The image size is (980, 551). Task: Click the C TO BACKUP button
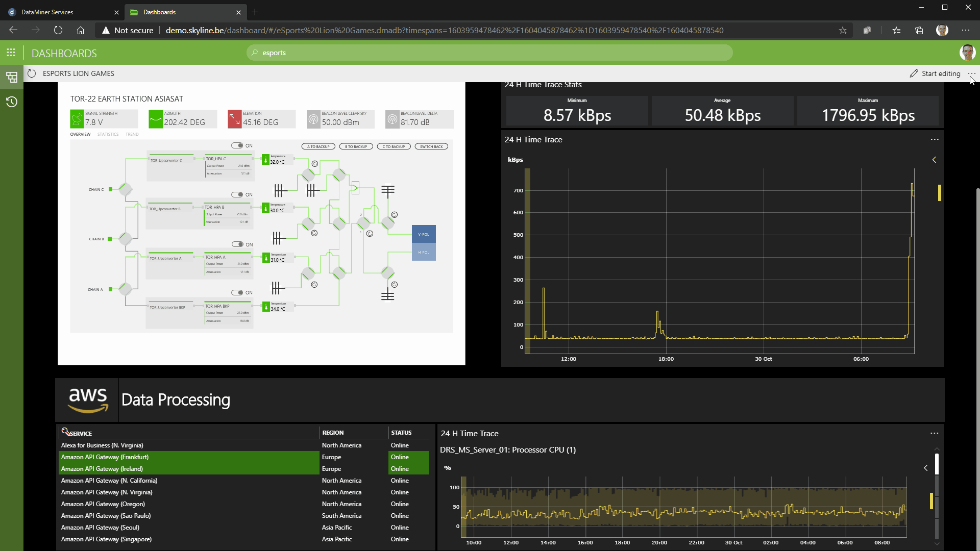tap(394, 146)
